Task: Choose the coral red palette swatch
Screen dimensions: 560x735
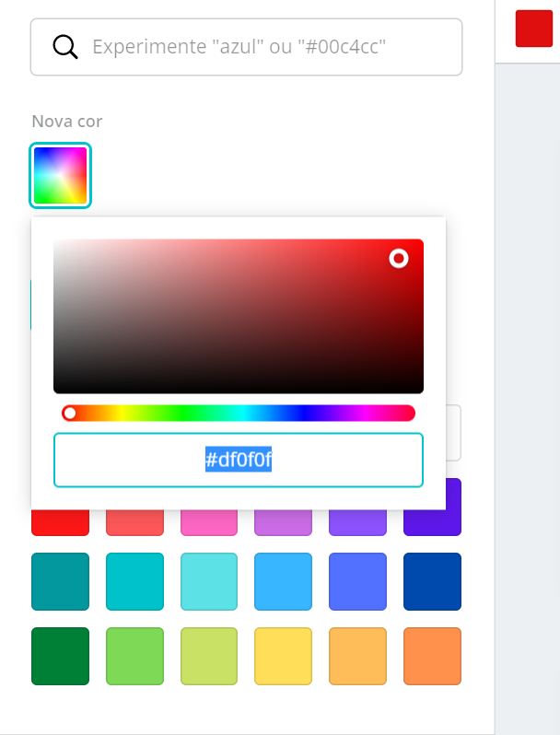Action: coord(135,522)
